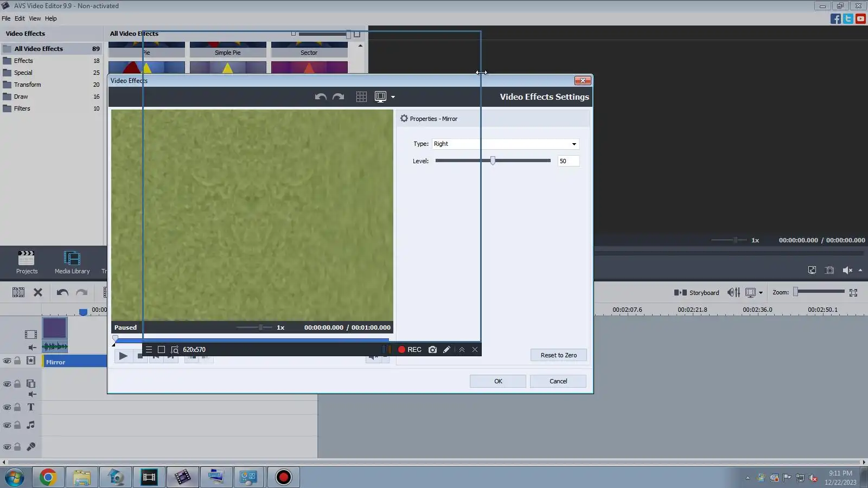Lock the music track

pos(17,425)
